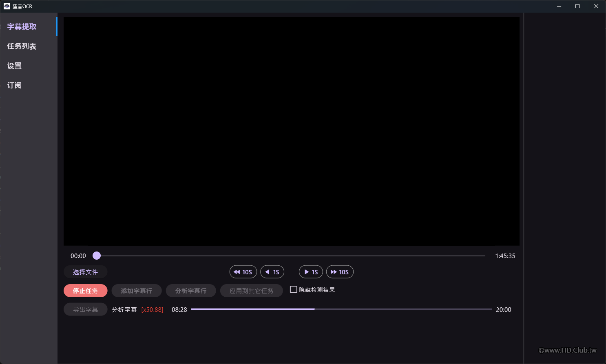Step forward 1 second in the video
This screenshot has height=364, width=606.
311,272
